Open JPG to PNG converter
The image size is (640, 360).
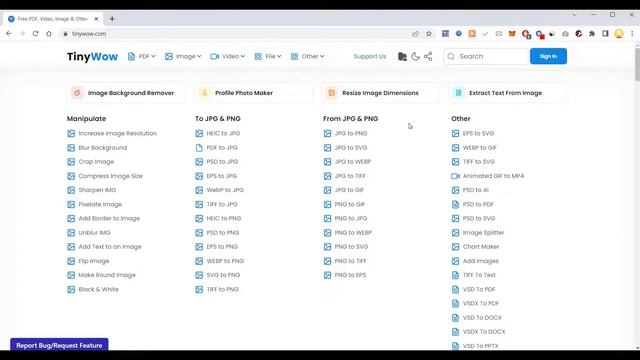coord(351,133)
